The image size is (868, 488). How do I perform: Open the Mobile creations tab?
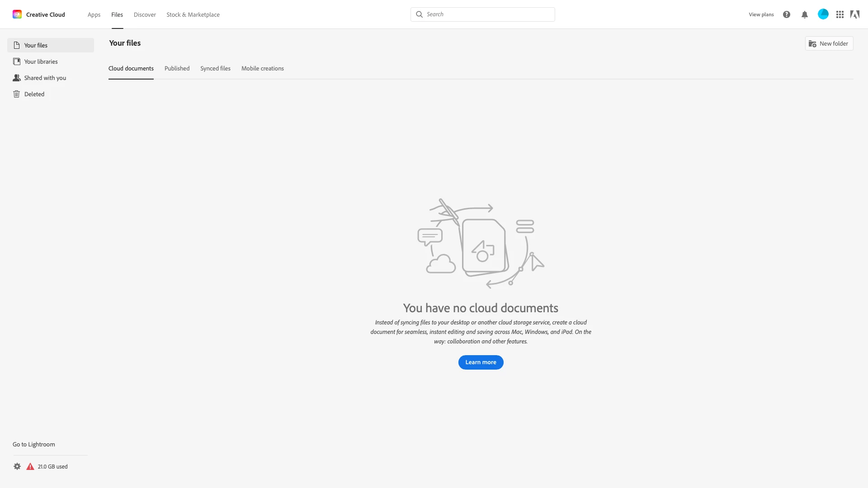pos(262,69)
